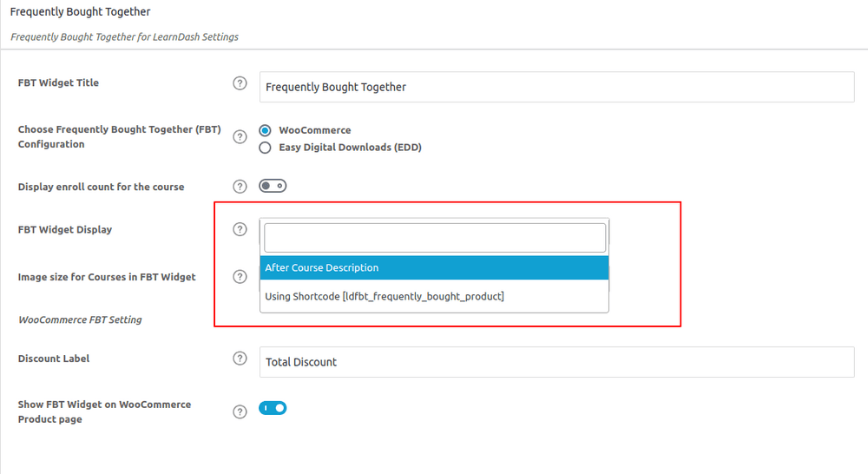Viewport: 868px width, 474px height.
Task: Open help tooltip next to Discount Label
Action: pos(240,359)
